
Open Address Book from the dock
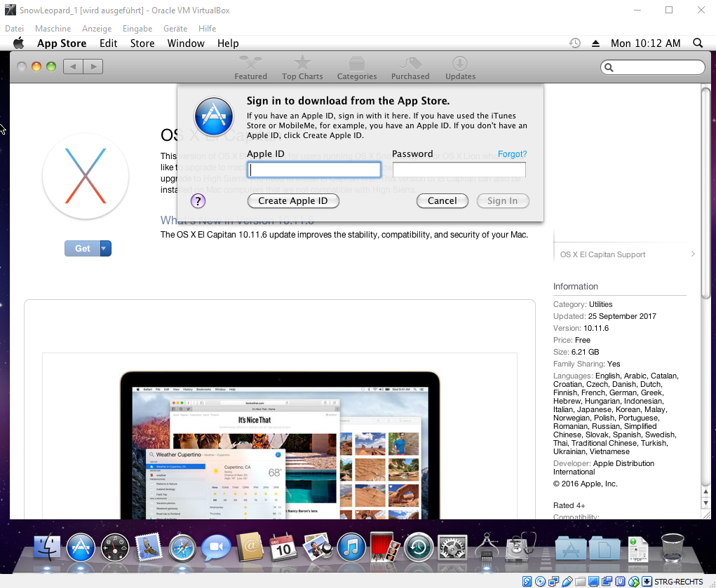click(x=250, y=547)
